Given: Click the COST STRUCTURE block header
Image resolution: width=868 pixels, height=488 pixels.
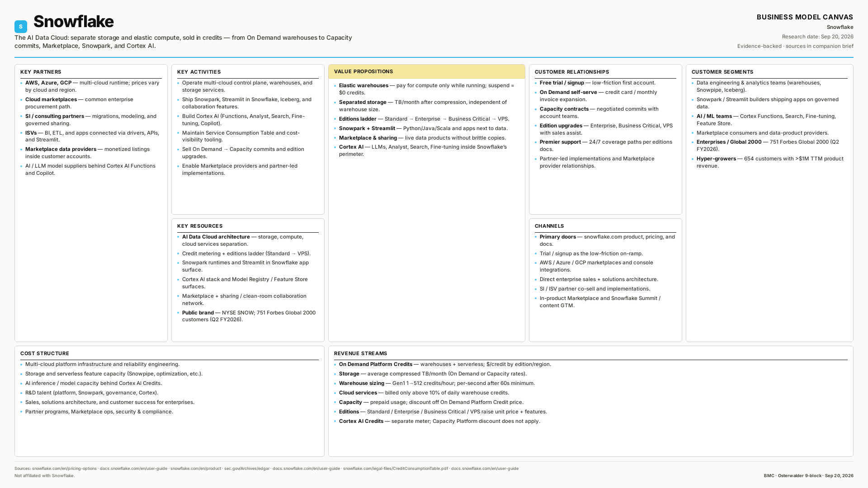Looking at the screenshot, I should pyautogui.click(x=45, y=353).
